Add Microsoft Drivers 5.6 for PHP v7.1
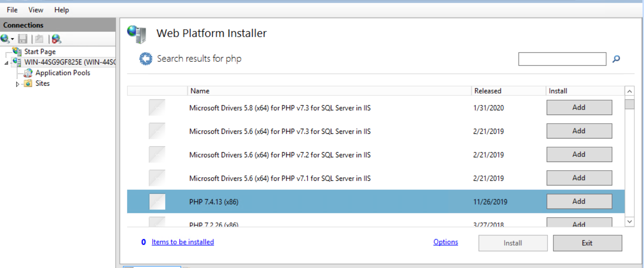The height and width of the screenshot is (268, 644). click(x=579, y=178)
